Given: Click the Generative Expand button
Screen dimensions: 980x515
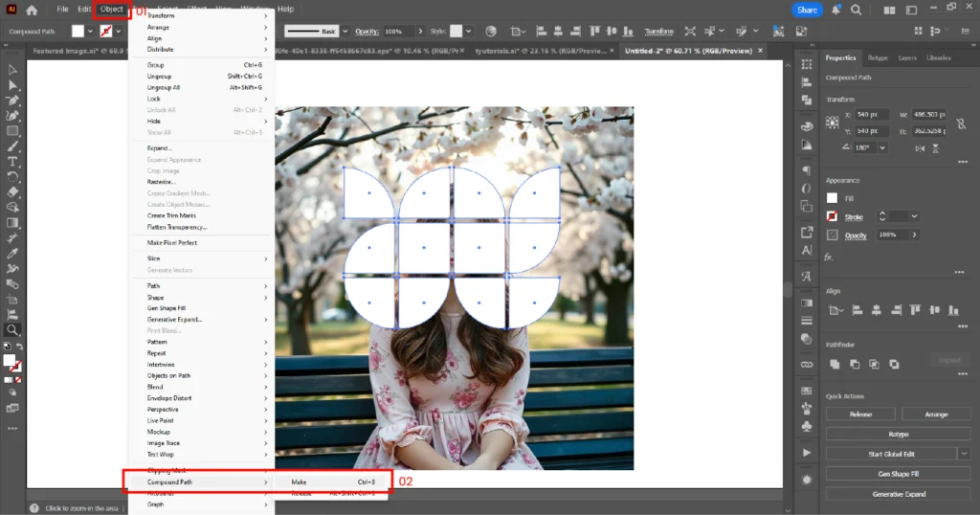Looking at the screenshot, I should pos(898,494).
